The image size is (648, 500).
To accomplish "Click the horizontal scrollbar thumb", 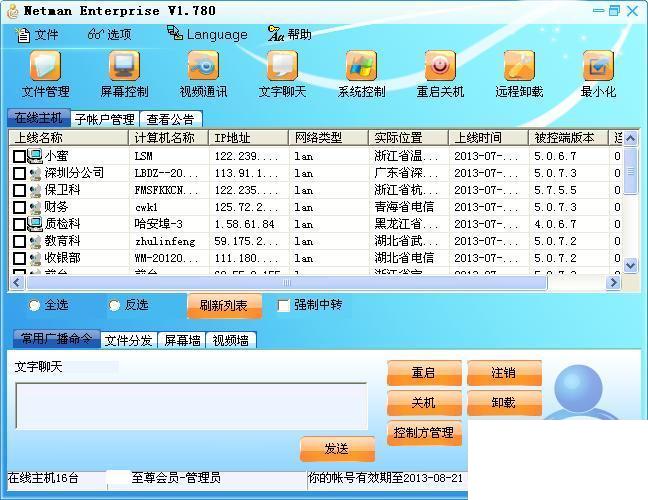I will 287,283.
